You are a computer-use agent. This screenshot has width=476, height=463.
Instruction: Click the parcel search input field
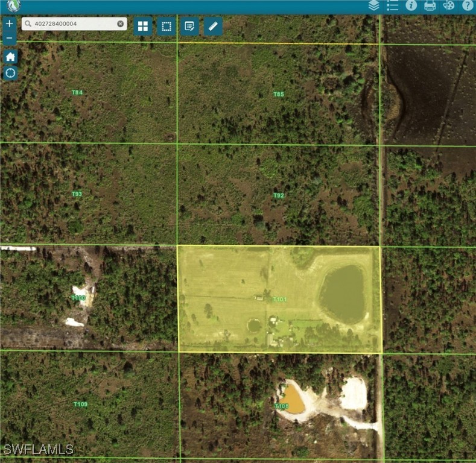pos(72,24)
